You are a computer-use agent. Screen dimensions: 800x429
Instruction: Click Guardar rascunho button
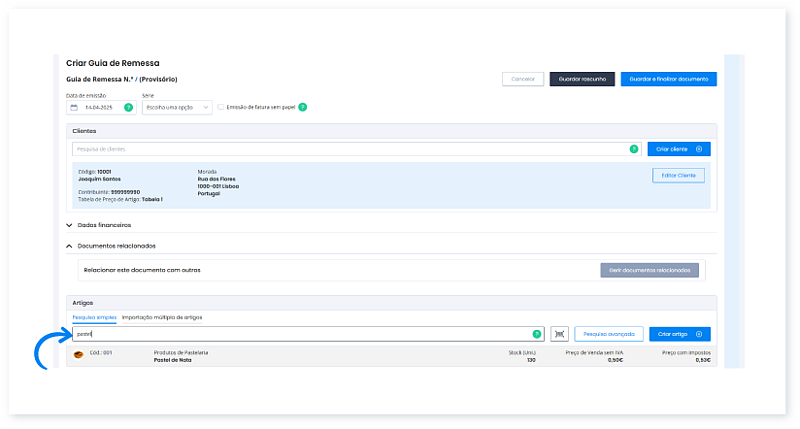pos(581,78)
